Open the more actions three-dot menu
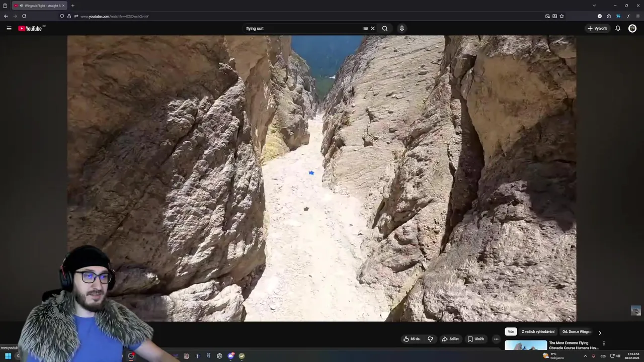The image size is (644, 362). pos(496,339)
